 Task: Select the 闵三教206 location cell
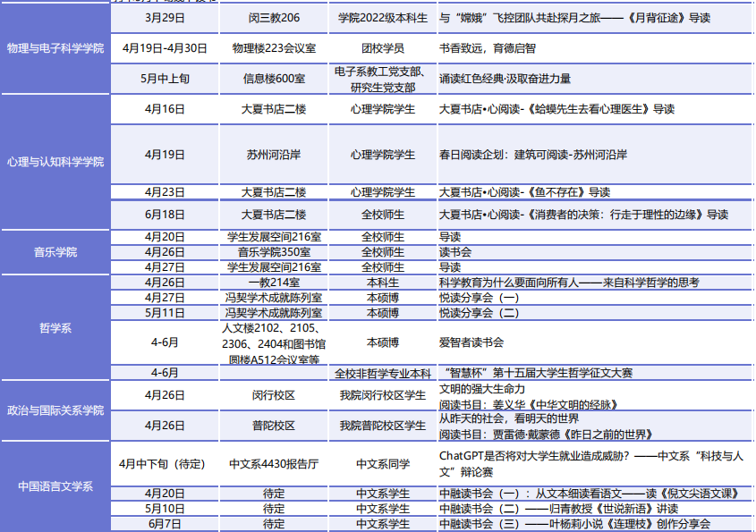point(274,17)
